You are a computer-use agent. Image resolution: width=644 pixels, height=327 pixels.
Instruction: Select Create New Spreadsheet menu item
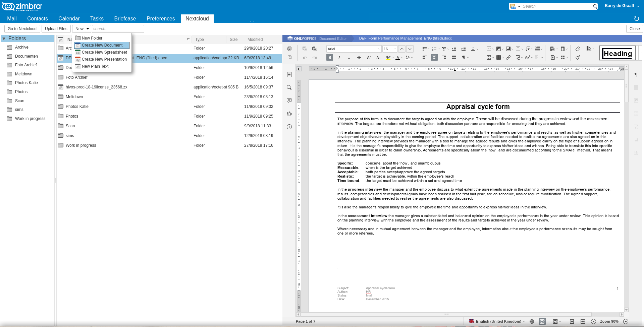(x=104, y=52)
